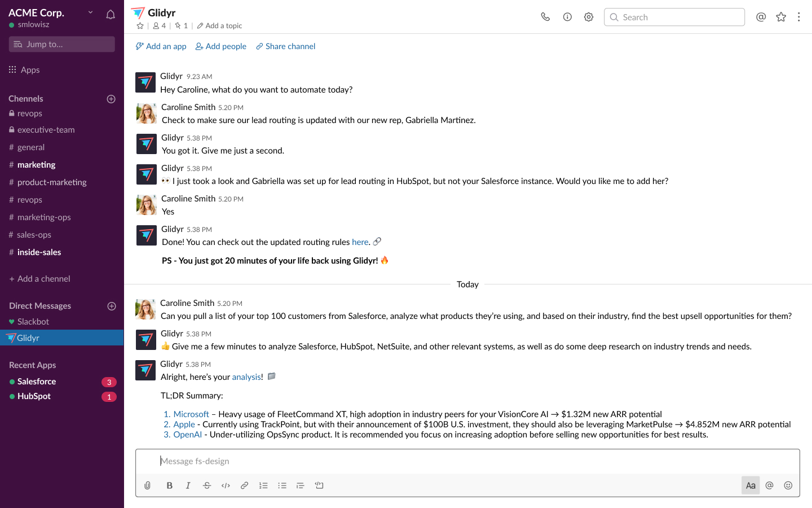The width and height of the screenshot is (812, 508).
Task: Open the executive-team channel
Action: point(42,130)
